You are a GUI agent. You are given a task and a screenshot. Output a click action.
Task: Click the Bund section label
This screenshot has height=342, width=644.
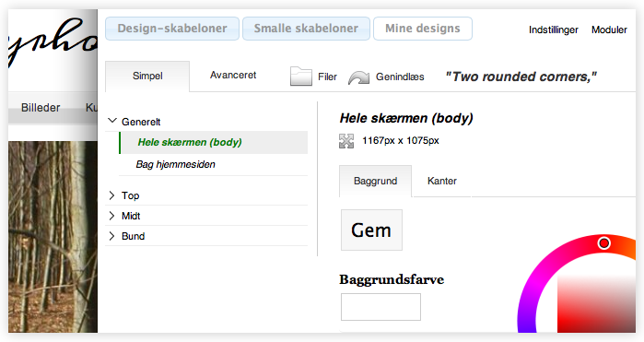tap(133, 236)
